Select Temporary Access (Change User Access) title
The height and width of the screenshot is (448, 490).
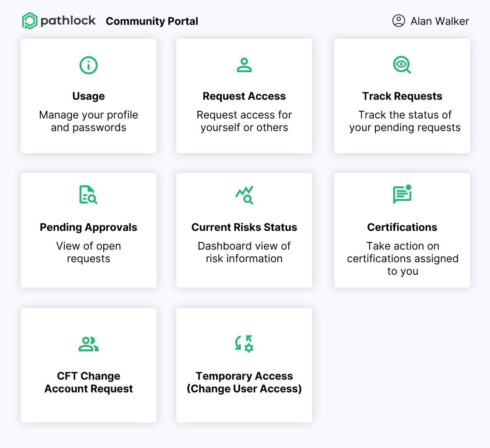[244, 382]
